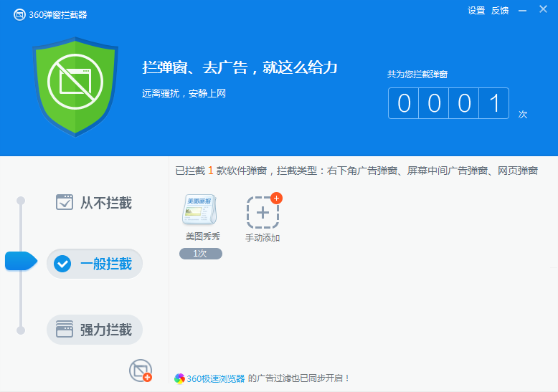Click the add-block icon at bottom left
The image size is (558, 392).
141,371
